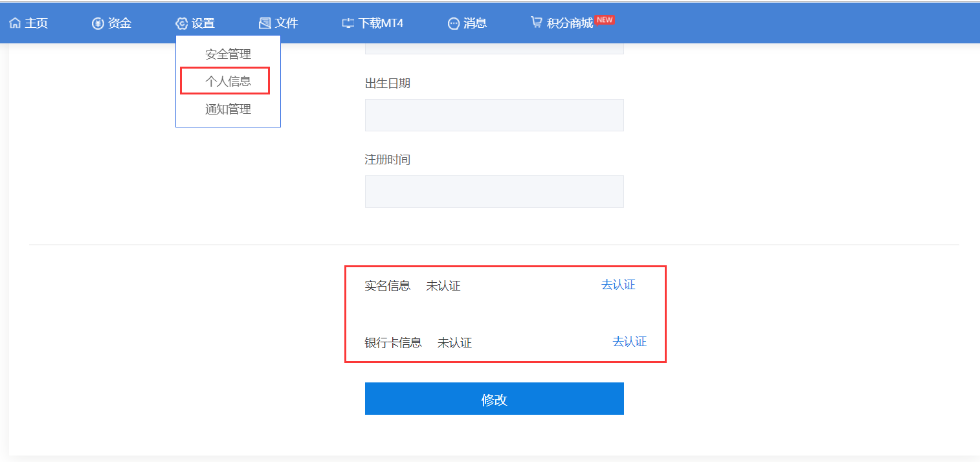
Task: Choose 个人信息 in the settings dropdown
Action: pyautogui.click(x=228, y=82)
